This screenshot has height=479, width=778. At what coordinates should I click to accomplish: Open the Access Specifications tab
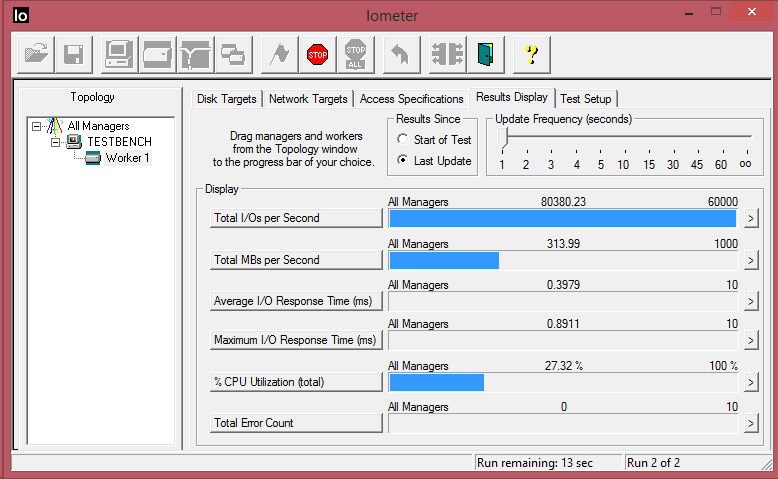tap(411, 99)
